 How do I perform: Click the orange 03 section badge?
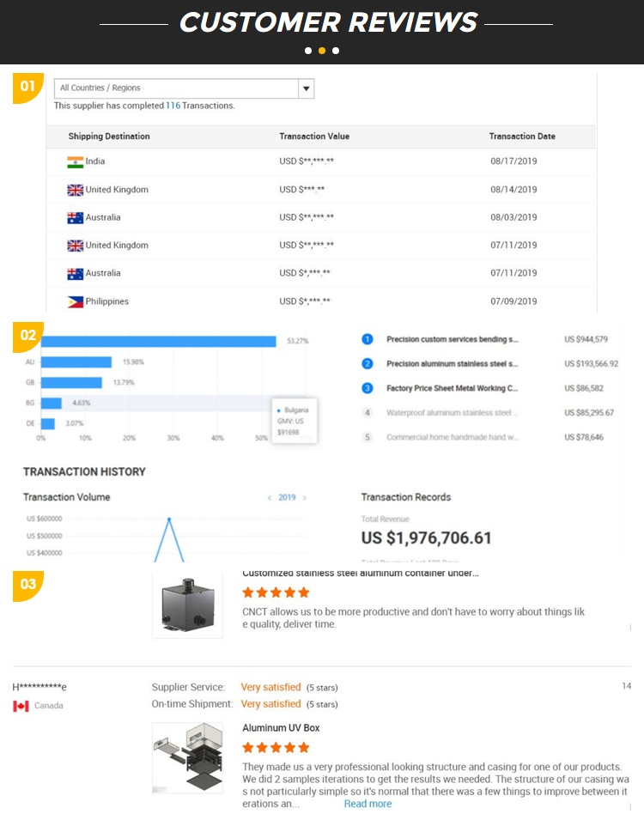pyautogui.click(x=28, y=585)
